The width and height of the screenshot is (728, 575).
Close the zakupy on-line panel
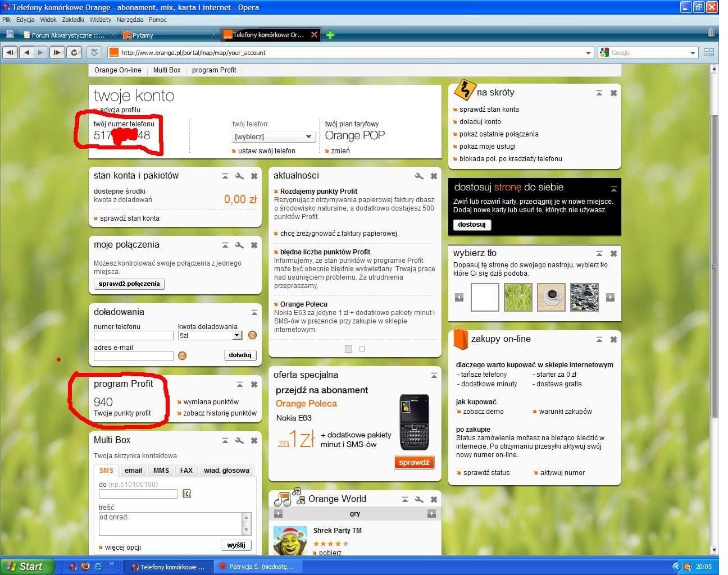coord(613,340)
